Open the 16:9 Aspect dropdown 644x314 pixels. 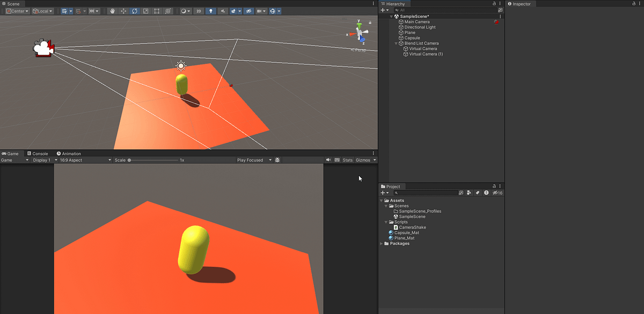click(83, 159)
